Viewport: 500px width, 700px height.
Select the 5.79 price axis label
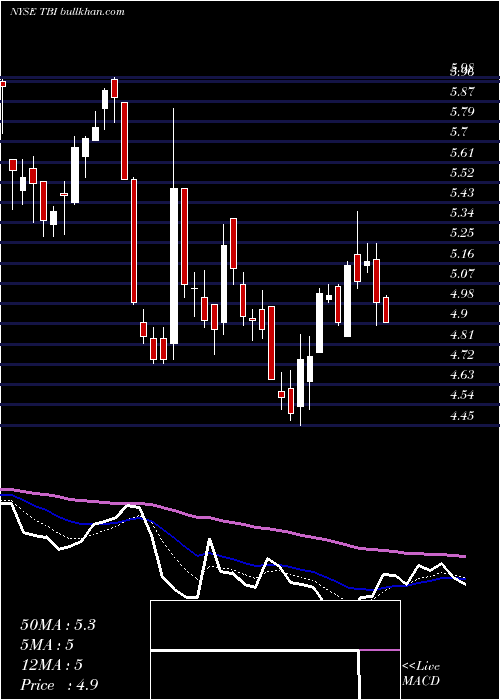pos(462,112)
